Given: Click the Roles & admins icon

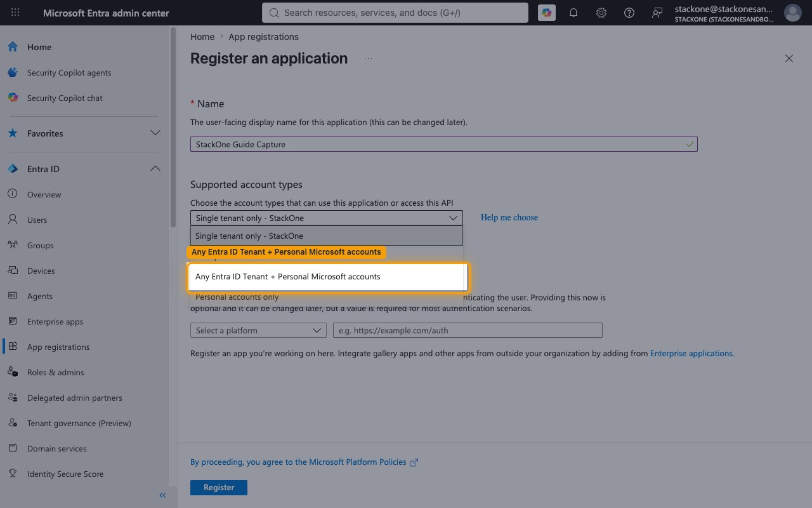Looking at the screenshot, I should (13, 372).
